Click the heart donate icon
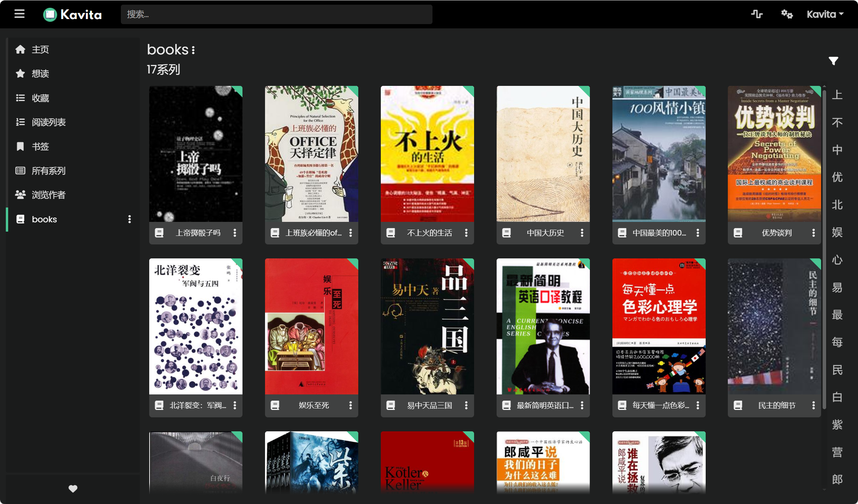Viewport: 858px width, 504px height. [x=73, y=488]
